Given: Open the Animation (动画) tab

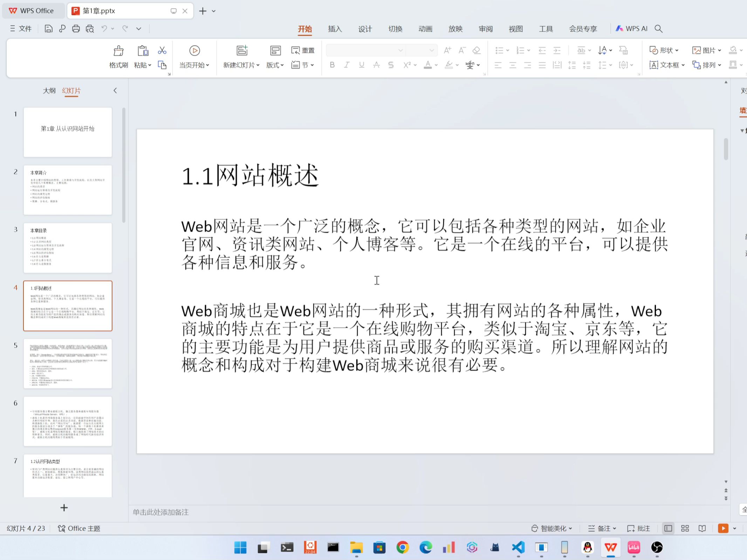Looking at the screenshot, I should (x=425, y=29).
